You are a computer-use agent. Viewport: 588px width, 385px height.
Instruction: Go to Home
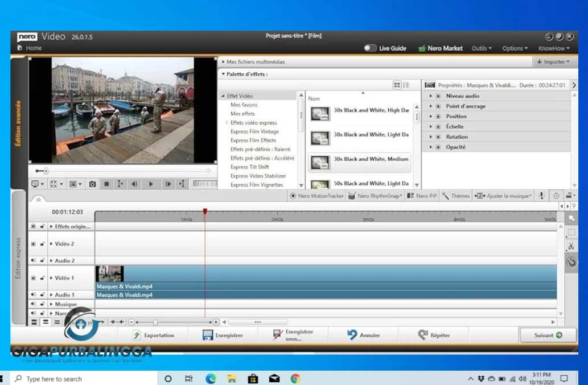tap(29, 48)
